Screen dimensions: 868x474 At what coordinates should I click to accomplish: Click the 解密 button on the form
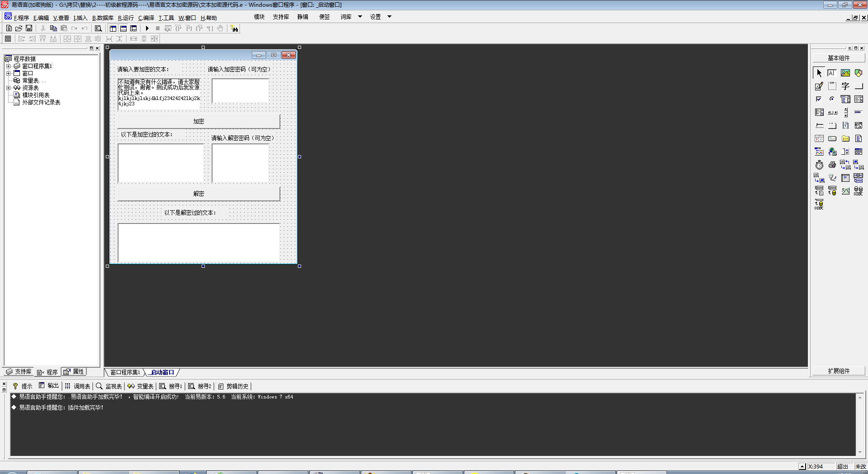tap(199, 194)
